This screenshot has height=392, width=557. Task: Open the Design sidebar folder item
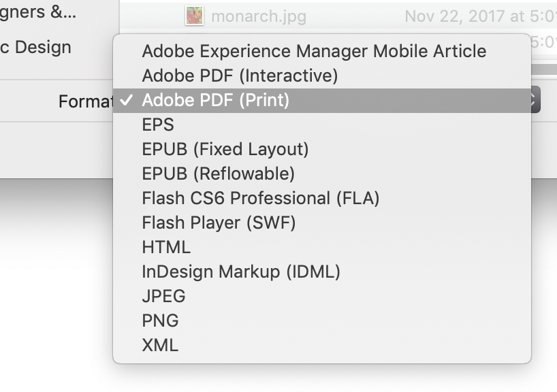[x=35, y=47]
